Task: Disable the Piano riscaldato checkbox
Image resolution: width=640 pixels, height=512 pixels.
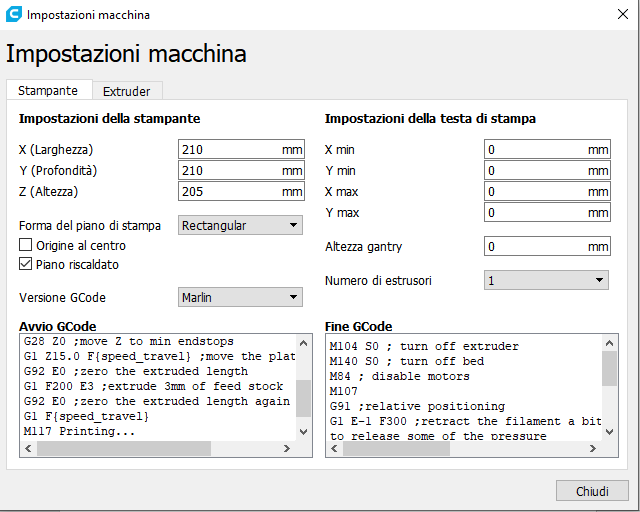Action: coord(26,264)
